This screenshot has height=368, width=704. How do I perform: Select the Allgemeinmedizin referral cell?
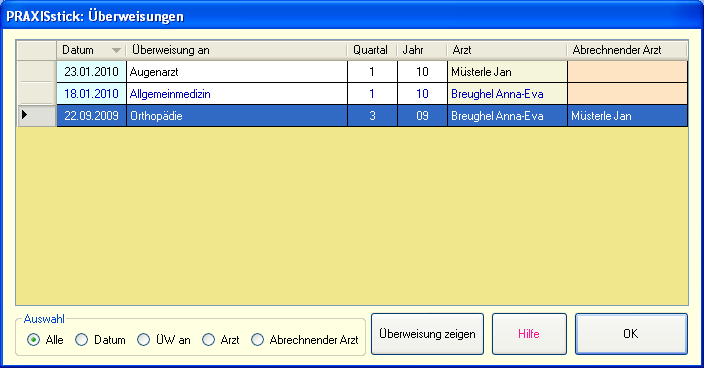point(237,94)
